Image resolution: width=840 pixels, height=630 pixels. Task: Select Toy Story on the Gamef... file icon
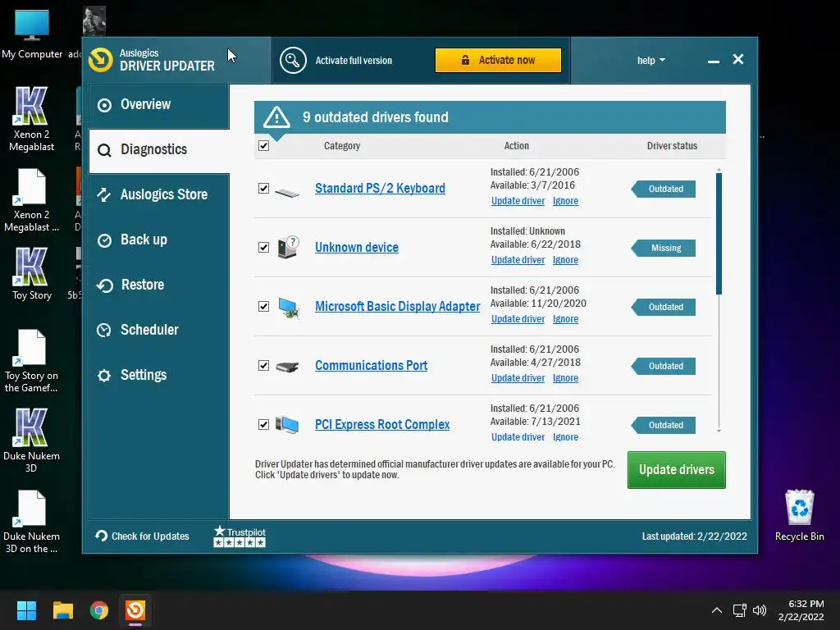31,361
